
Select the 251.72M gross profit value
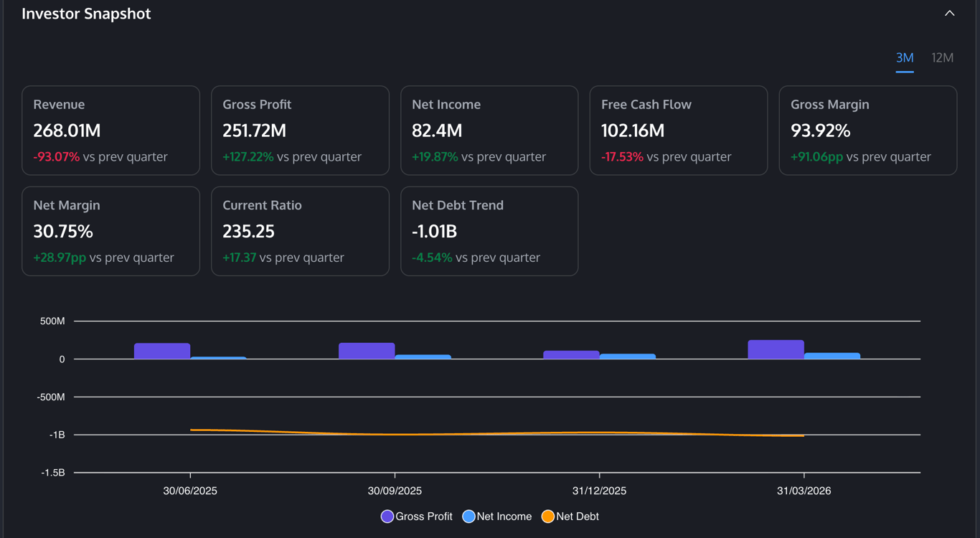pyautogui.click(x=255, y=131)
